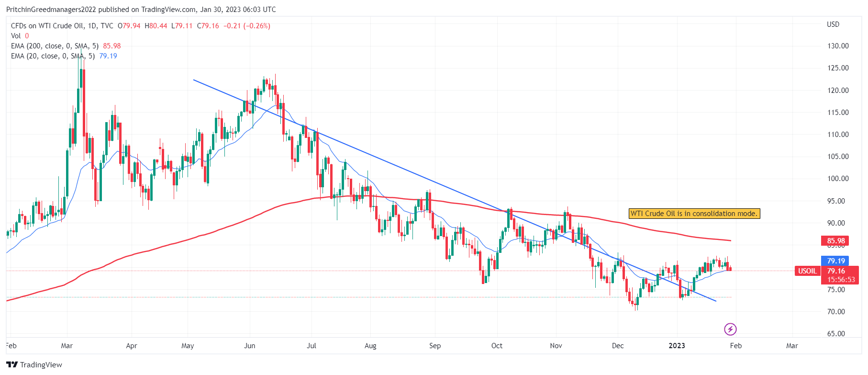The image size is (868, 375).
Task: Click the USD currency label on price axis
Action: tap(833, 24)
